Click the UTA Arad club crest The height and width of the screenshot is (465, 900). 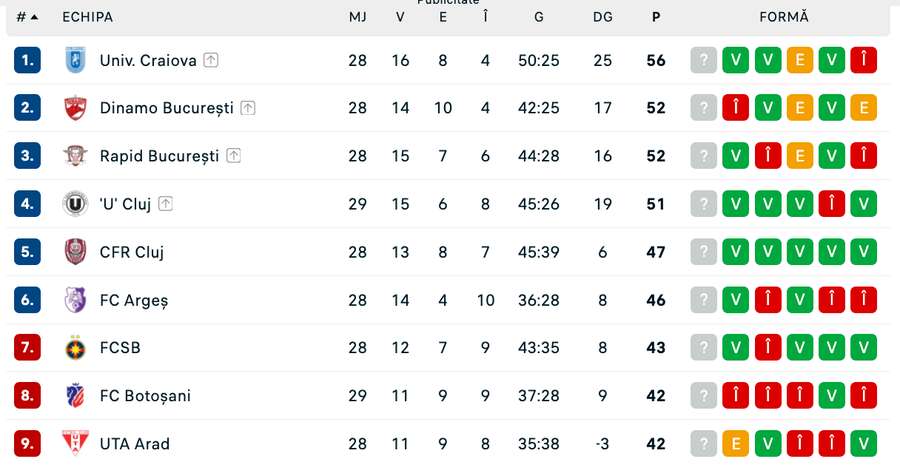coord(75,443)
